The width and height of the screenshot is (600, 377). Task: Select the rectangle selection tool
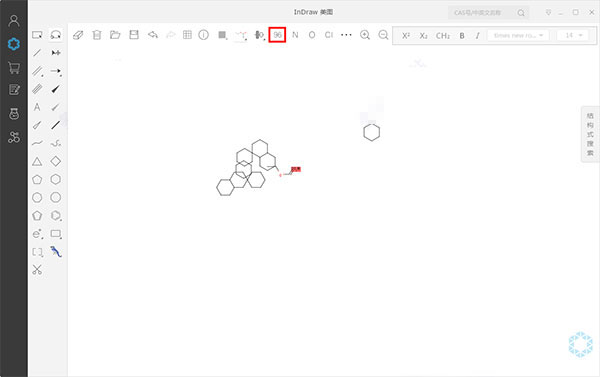click(37, 35)
